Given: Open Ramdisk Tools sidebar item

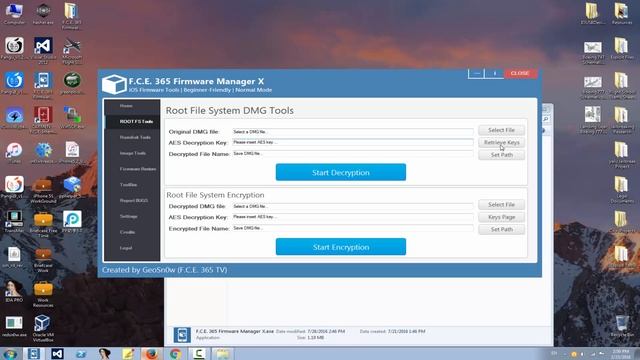Looking at the screenshot, I should click(132, 138).
